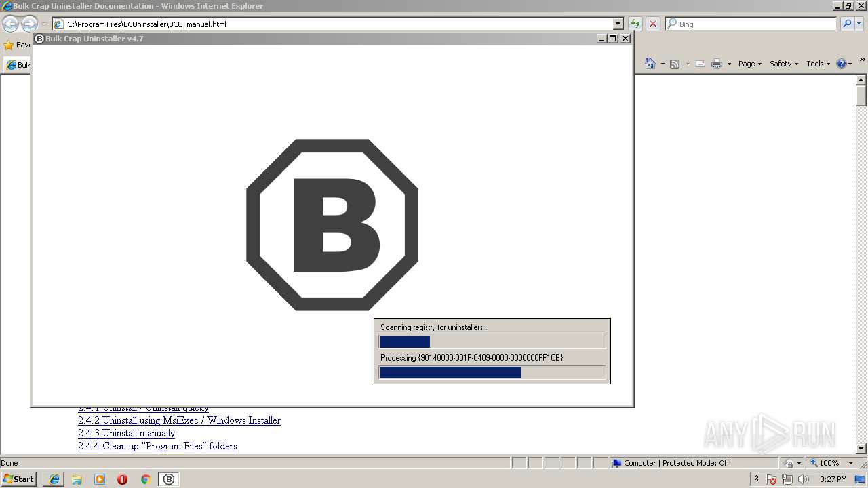Click the Refresh icon beside the address bar

tap(635, 24)
